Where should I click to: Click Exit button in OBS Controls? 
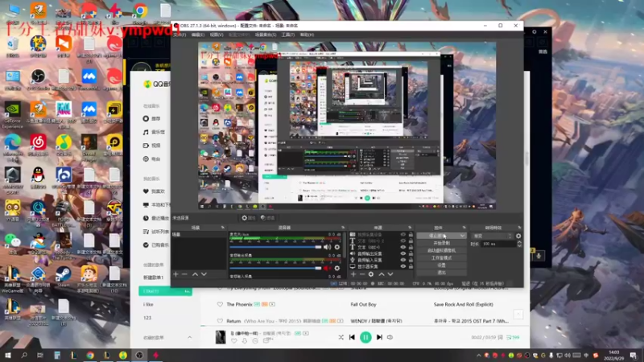[x=441, y=273]
